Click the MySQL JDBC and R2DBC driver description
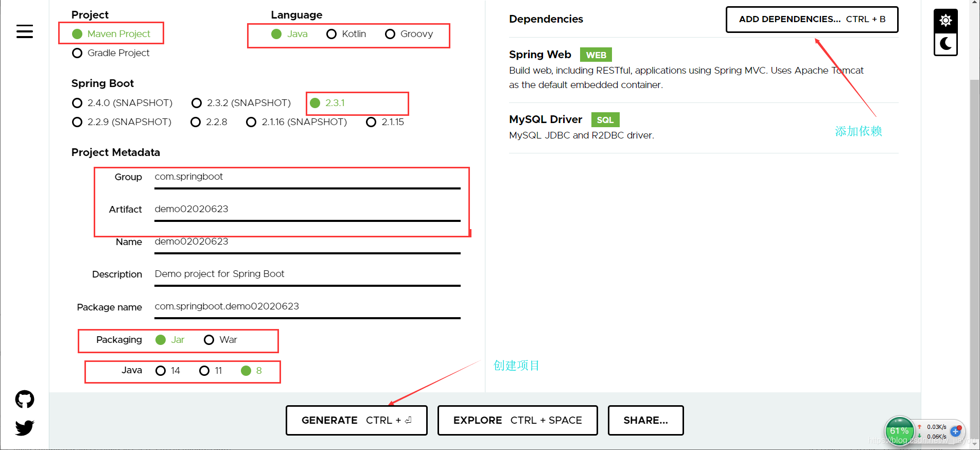980x450 pixels. [582, 135]
